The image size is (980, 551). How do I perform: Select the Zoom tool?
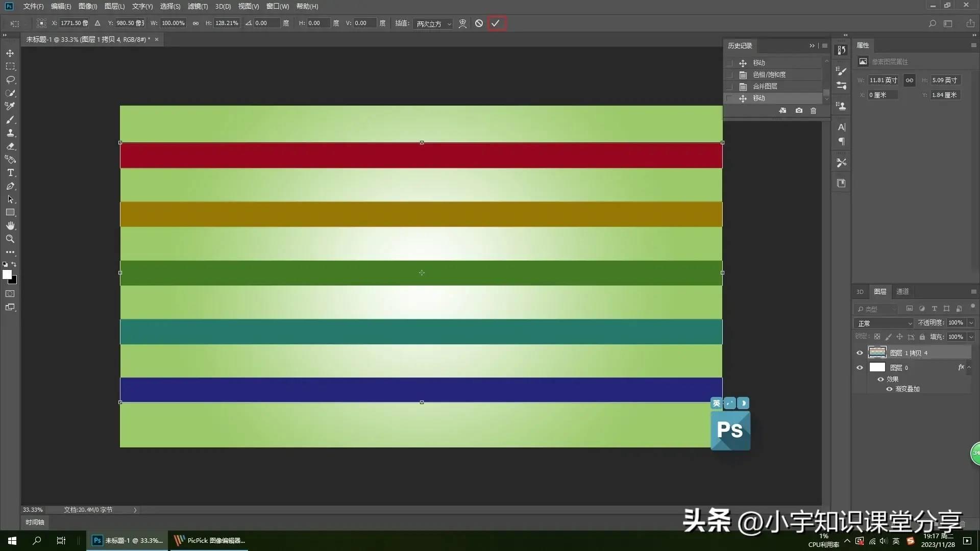coord(10,239)
